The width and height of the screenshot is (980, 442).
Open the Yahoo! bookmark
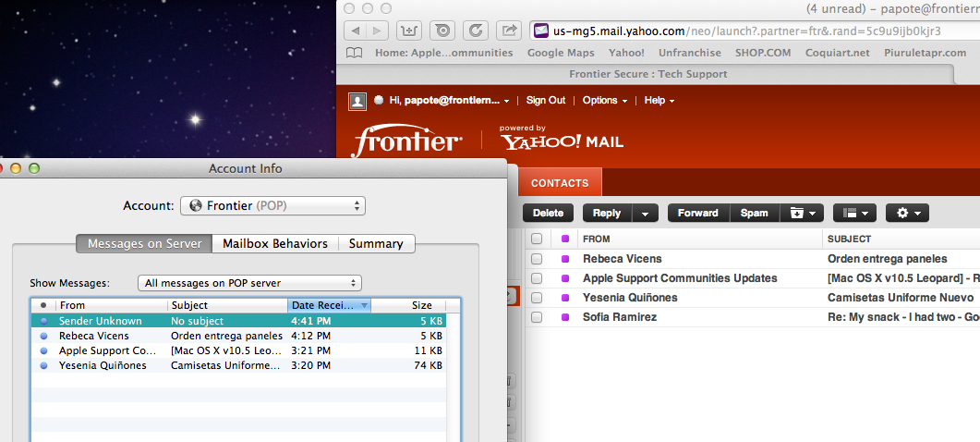pyautogui.click(x=626, y=54)
